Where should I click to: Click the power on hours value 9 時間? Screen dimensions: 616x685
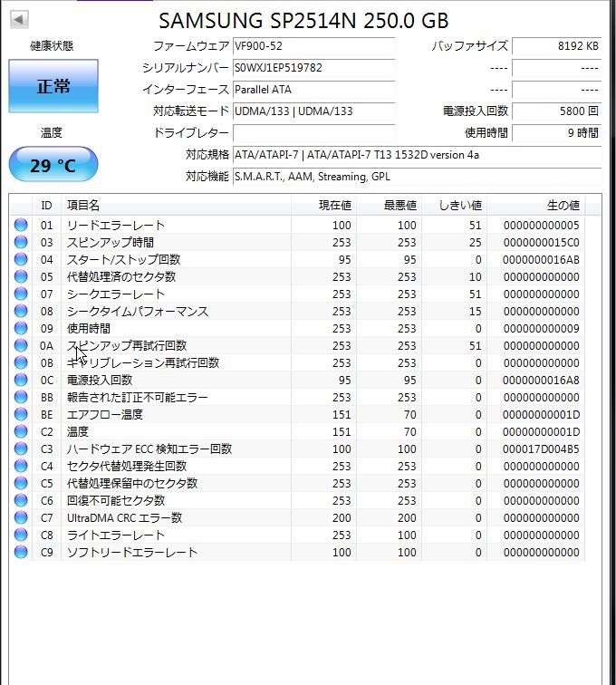click(556, 133)
